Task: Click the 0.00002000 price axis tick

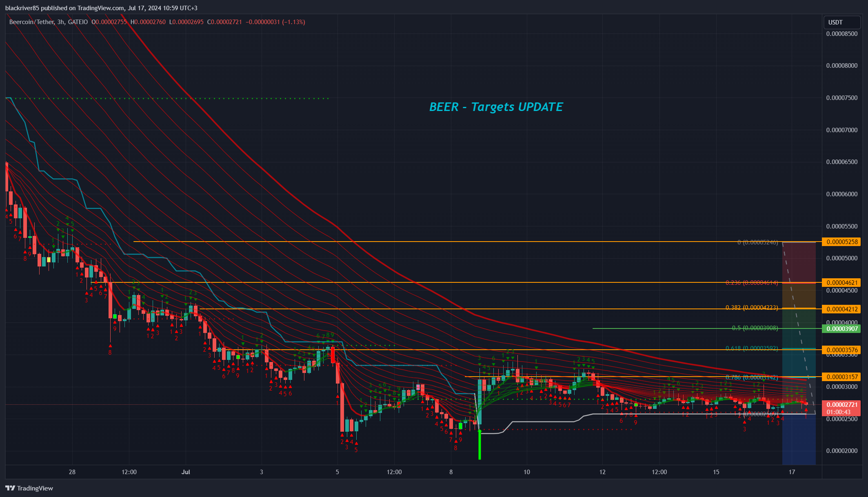Action: click(x=842, y=451)
